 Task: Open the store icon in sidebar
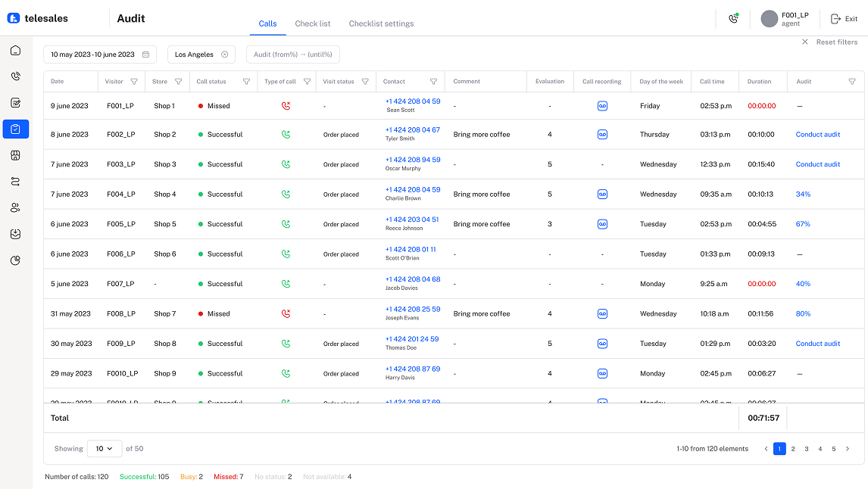[16, 155]
